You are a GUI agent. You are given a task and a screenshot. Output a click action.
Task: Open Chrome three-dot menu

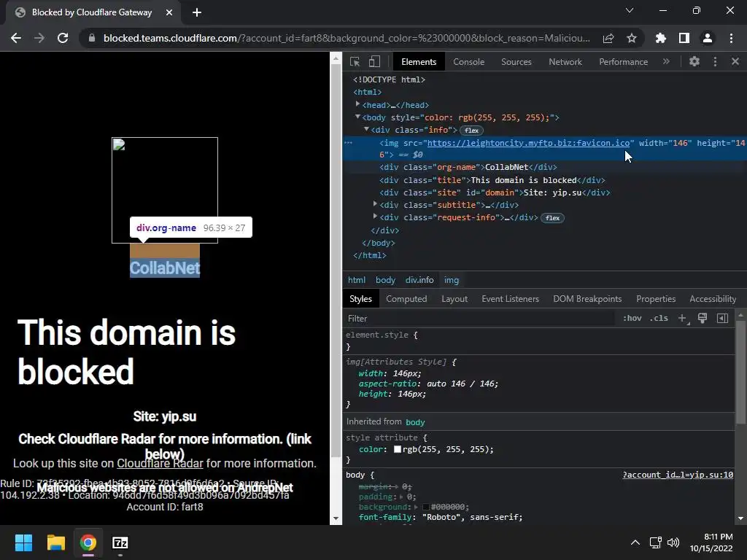click(731, 38)
